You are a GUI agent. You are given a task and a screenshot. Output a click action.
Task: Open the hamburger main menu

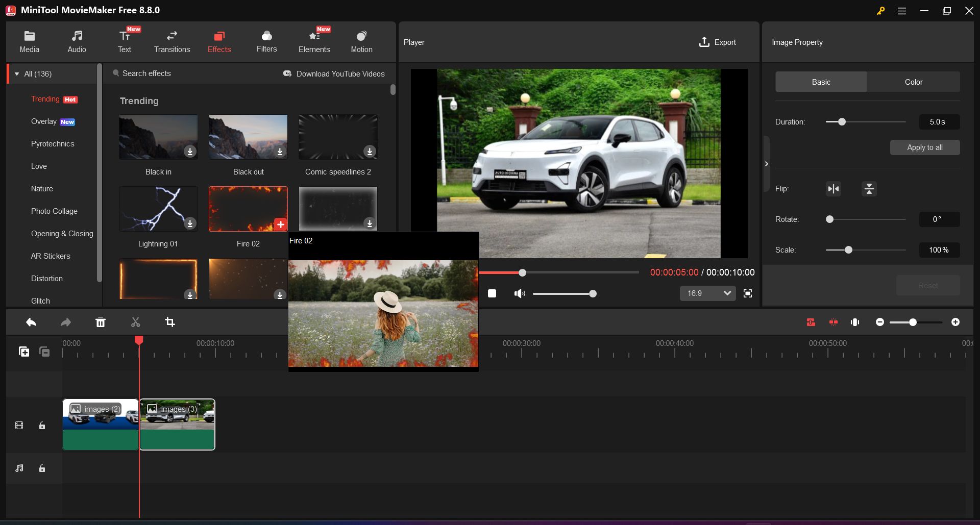coord(902,11)
